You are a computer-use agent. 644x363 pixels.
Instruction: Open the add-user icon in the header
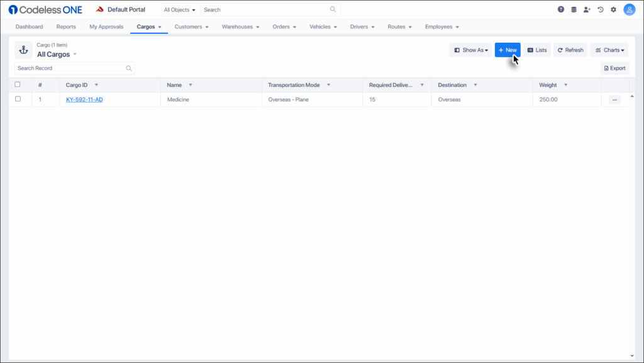[x=586, y=9]
